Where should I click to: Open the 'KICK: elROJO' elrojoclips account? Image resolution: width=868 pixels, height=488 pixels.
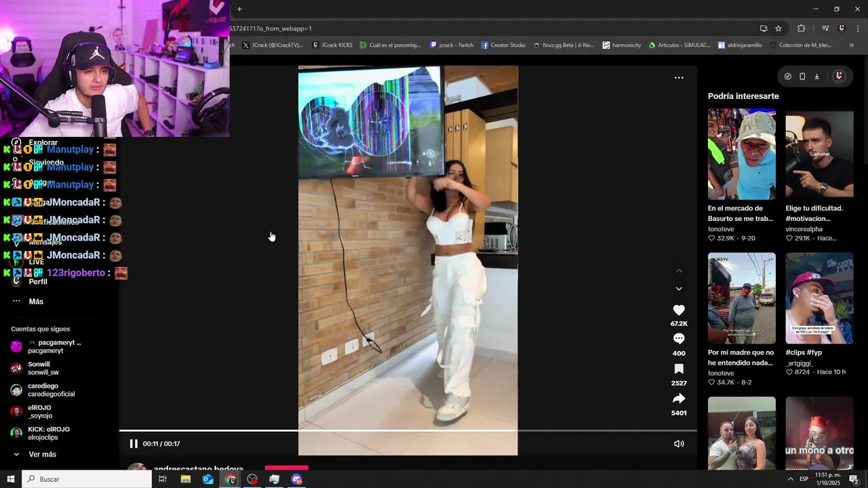(40, 433)
